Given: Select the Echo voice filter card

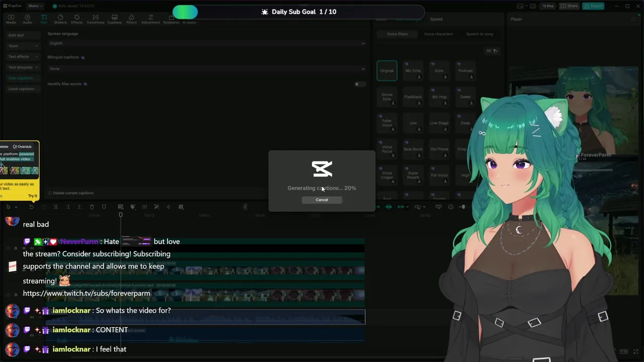Looking at the screenshot, I should 439,71.
